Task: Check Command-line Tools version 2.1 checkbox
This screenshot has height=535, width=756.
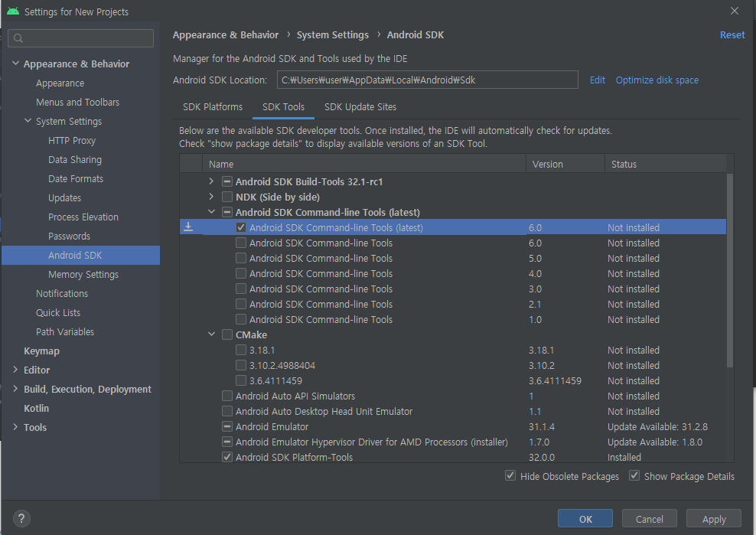Action: pyautogui.click(x=241, y=304)
